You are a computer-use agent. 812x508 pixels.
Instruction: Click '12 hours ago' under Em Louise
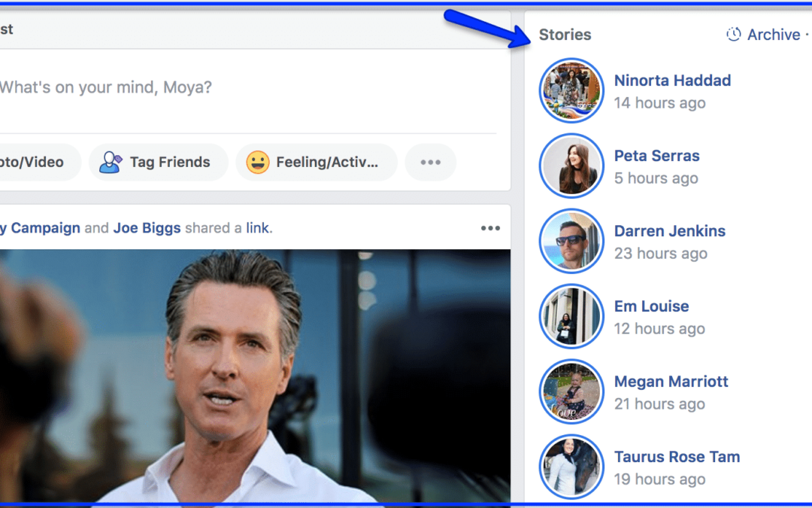[x=659, y=328]
